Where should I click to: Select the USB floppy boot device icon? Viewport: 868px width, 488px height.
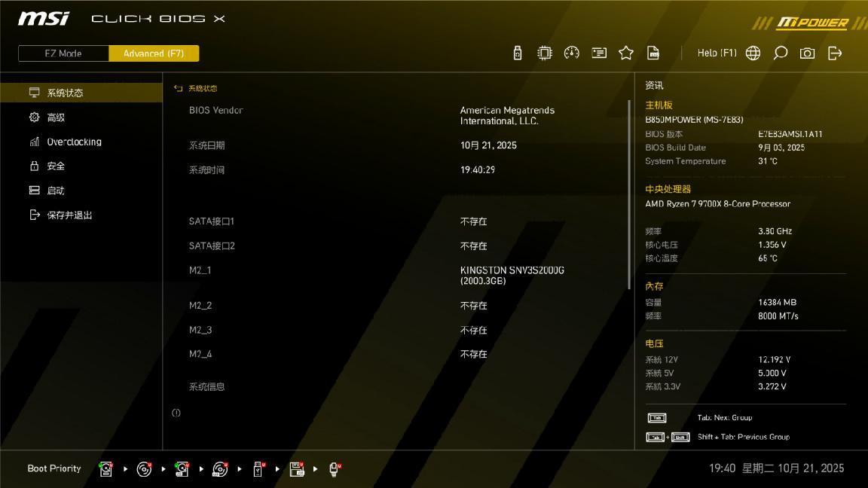(297, 469)
